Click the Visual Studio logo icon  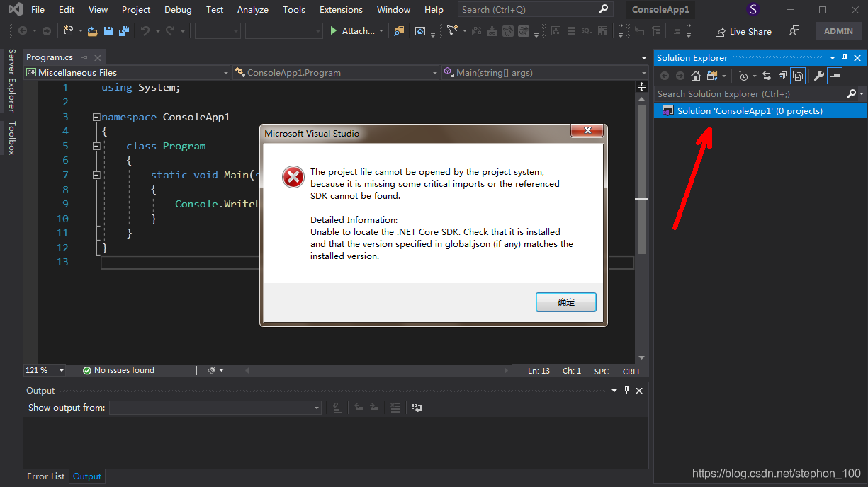[x=15, y=10]
